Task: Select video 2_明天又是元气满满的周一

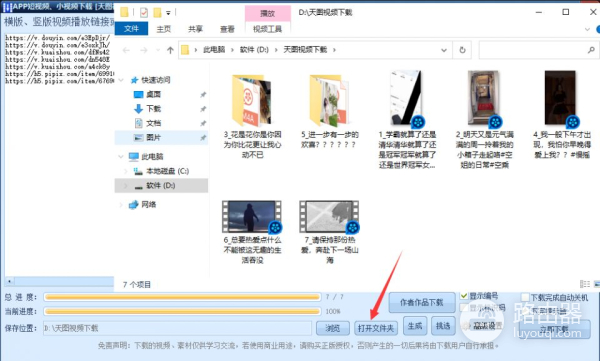Action: point(484,120)
